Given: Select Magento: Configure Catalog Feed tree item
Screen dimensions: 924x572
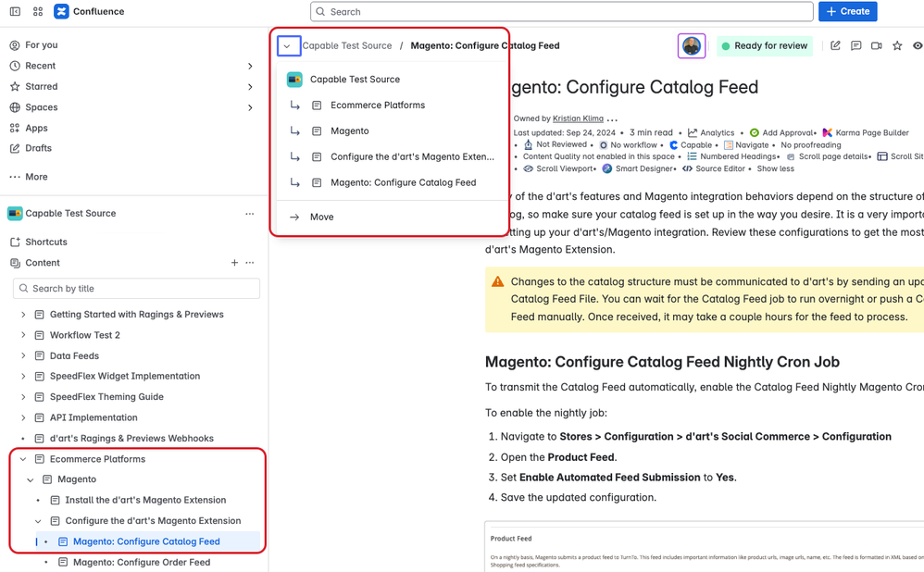Looking at the screenshot, I should click(x=148, y=541).
